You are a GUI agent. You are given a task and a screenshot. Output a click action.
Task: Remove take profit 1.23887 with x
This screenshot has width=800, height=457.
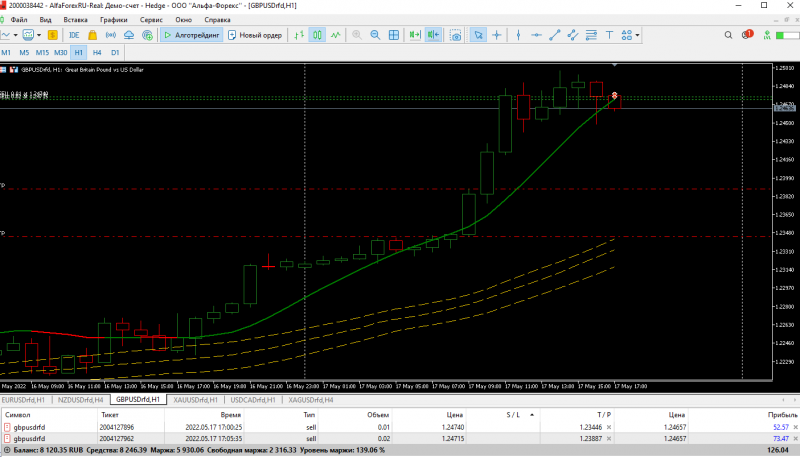pos(609,439)
